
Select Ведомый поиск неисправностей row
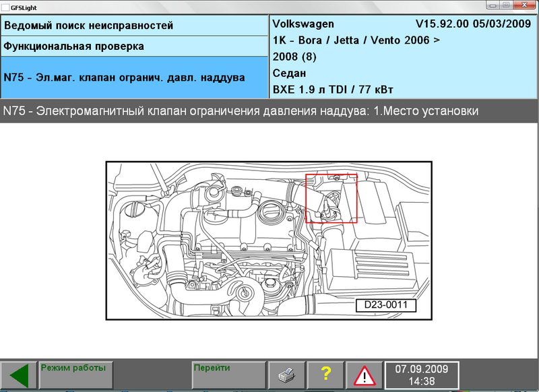134,26
